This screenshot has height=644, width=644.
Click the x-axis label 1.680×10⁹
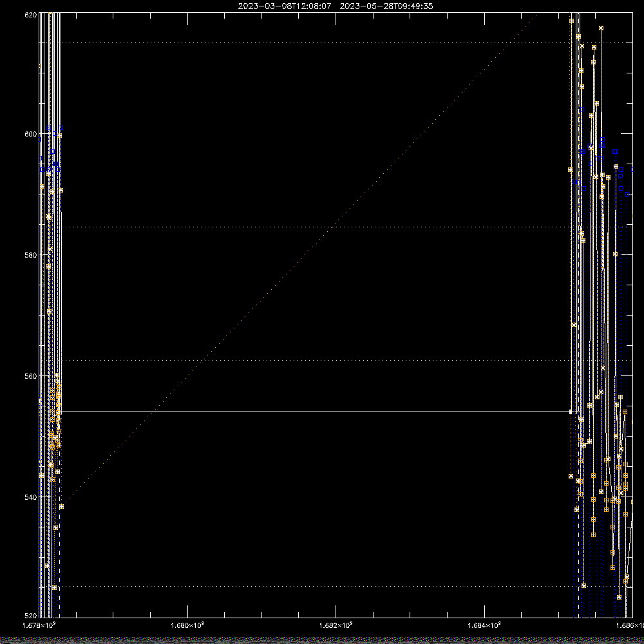[187, 625]
